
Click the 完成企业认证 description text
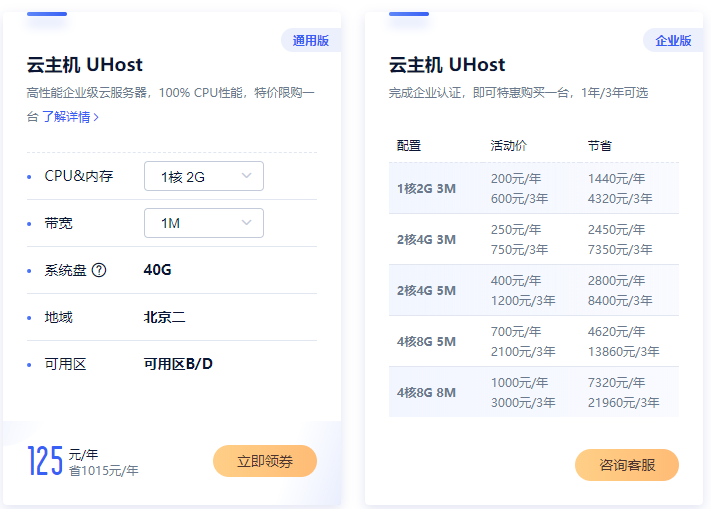tap(518, 93)
